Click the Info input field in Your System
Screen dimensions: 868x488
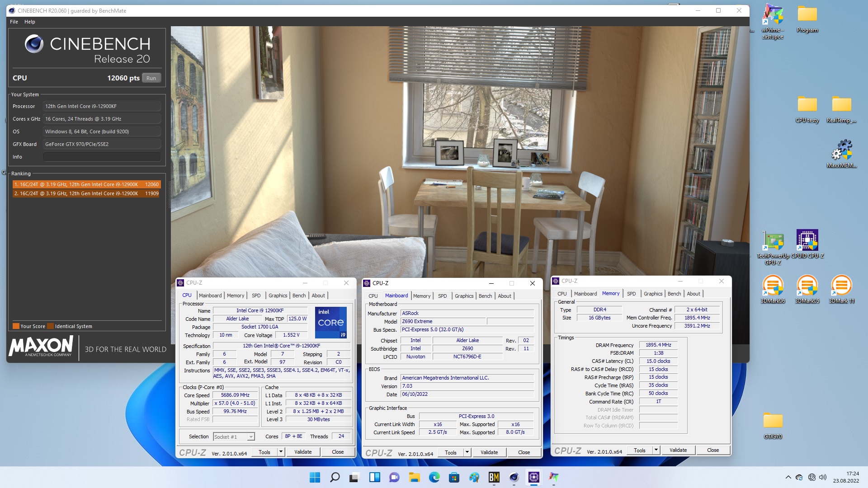coord(102,157)
